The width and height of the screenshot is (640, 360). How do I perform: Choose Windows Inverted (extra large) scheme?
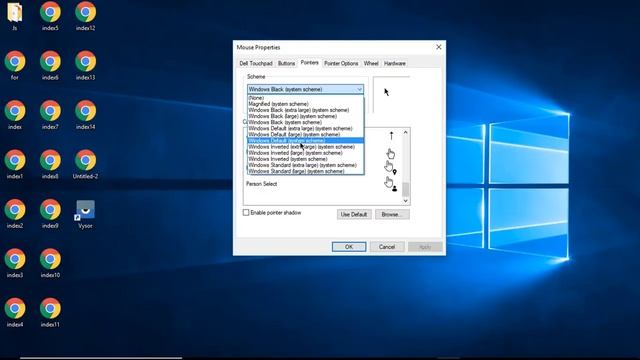pyautogui.click(x=305, y=147)
